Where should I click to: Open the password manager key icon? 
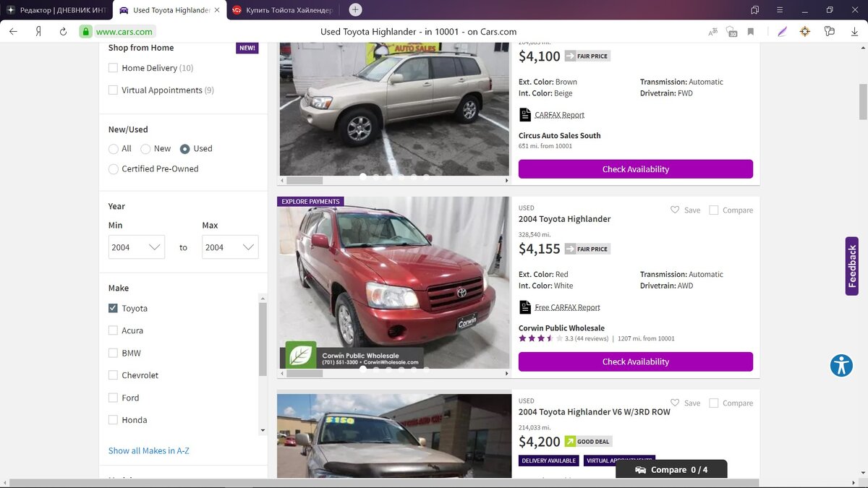coord(830,31)
